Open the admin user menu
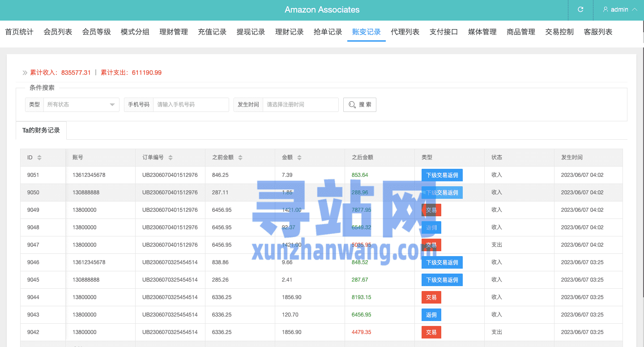644x347 pixels. click(x=620, y=9)
